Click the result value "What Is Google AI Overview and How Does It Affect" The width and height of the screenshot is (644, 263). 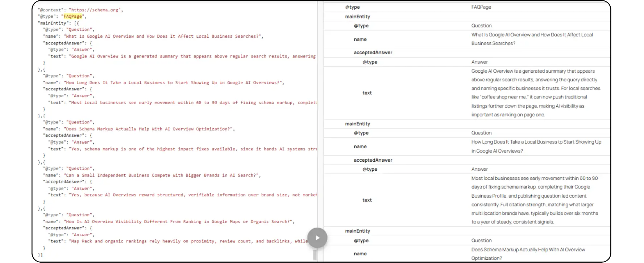click(x=532, y=39)
